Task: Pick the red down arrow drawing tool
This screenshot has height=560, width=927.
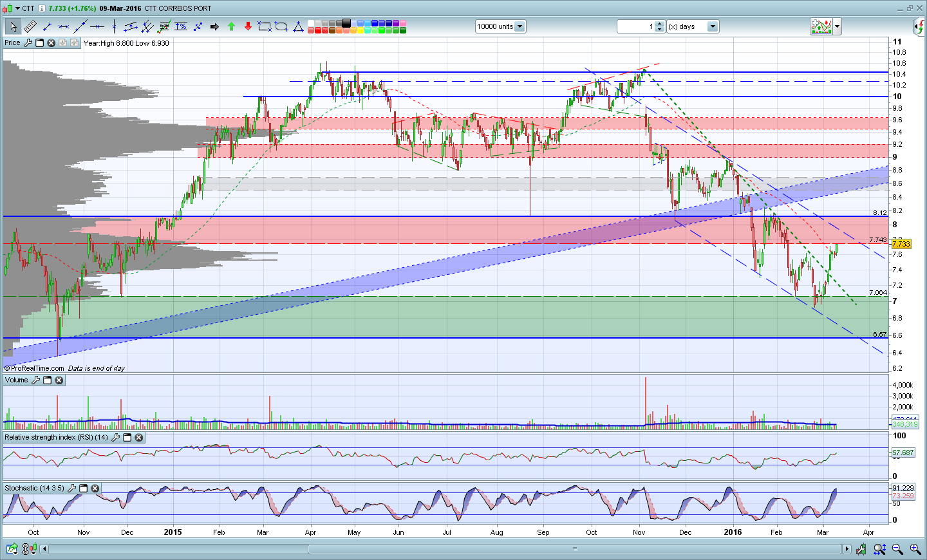Action: (x=248, y=26)
